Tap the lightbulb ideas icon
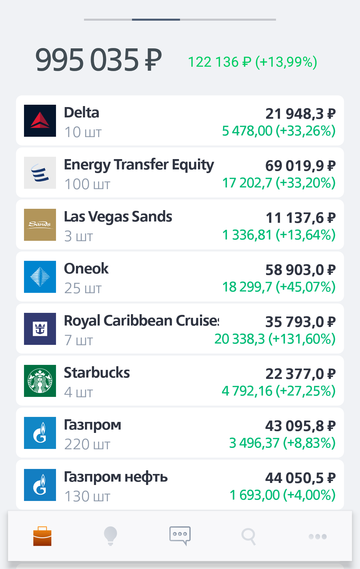This screenshot has width=360, height=569. coord(110,536)
